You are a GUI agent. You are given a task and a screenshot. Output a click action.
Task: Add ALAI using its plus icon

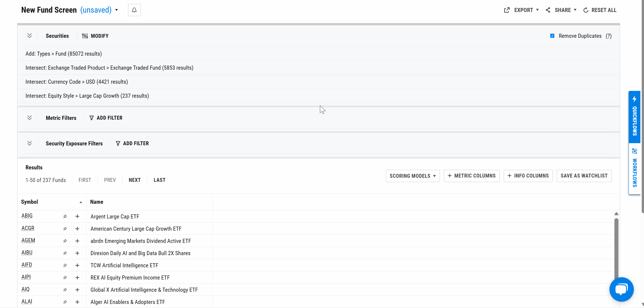77,302
